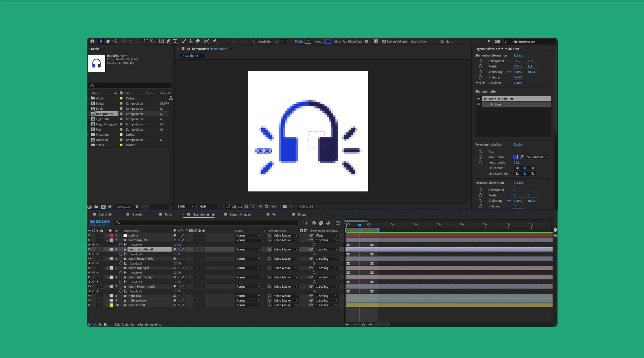Select the Text tool
Image resolution: width=644 pixels, height=358 pixels.
pyautogui.click(x=175, y=41)
